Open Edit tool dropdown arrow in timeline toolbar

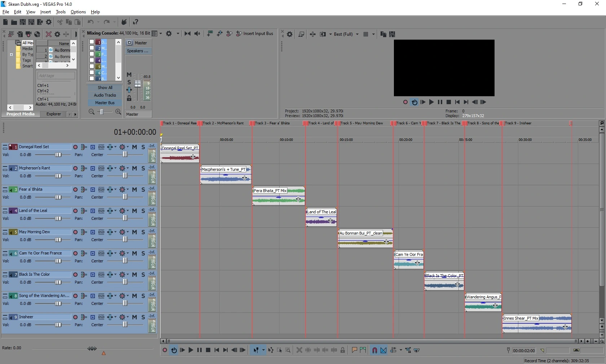pyautogui.click(x=263, y=350)
